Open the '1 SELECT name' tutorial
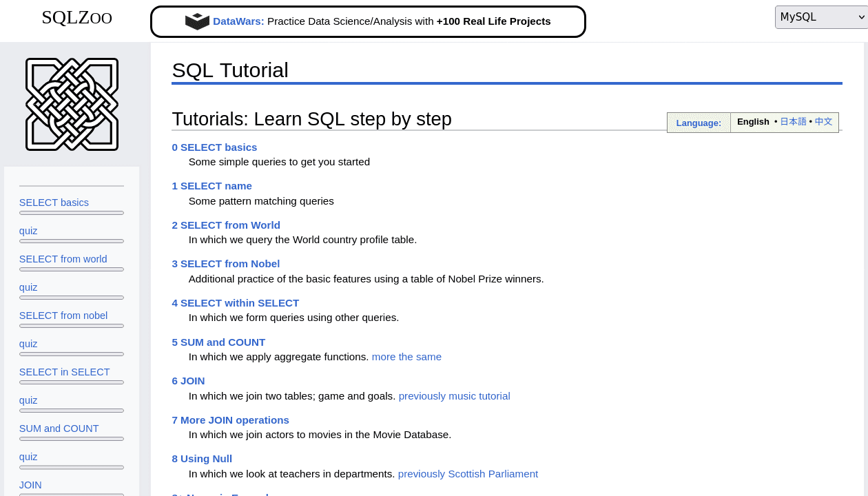Image resolution: width=868 pixels, height=496 pixels. [211, 185]
